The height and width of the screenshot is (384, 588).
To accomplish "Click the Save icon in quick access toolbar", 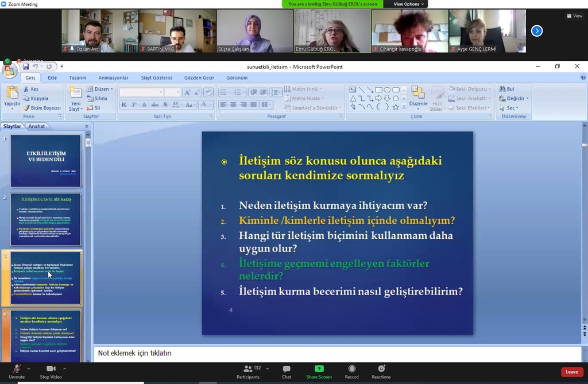I will [x=26, y=67].
